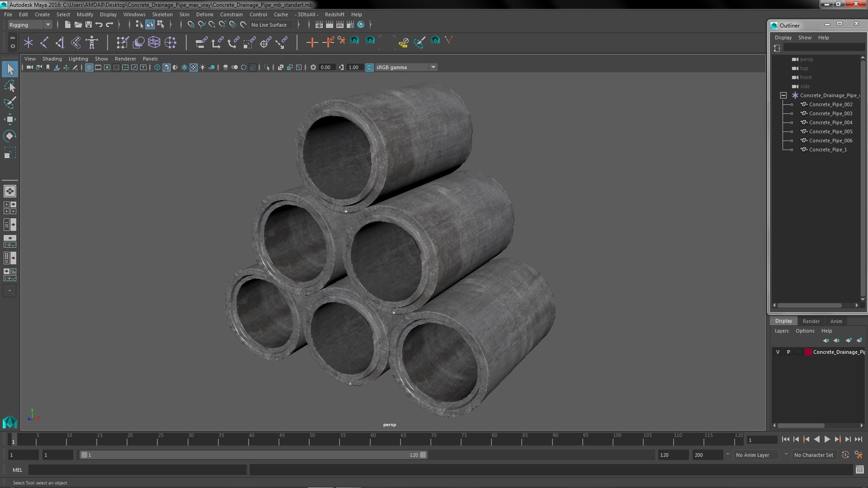Click the Outliner horizontal scrollbar
The width and height of the screenshot is (868, 488).
pos(810,305)
